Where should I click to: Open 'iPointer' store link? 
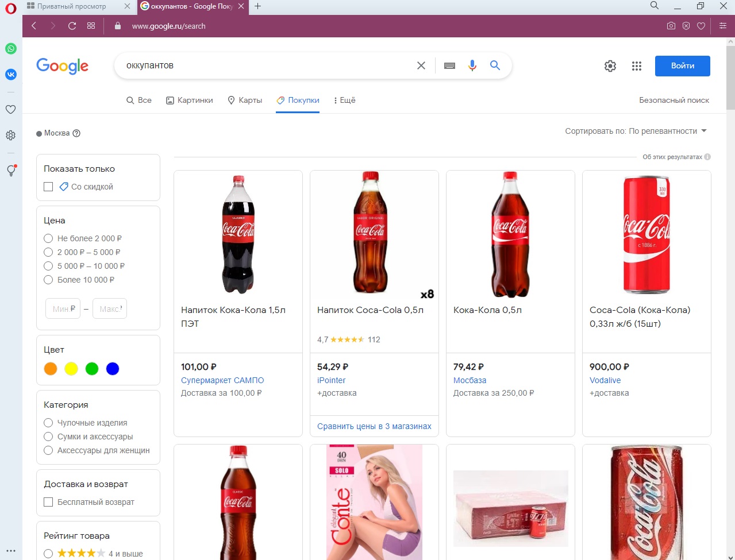[x=332, y=380]
